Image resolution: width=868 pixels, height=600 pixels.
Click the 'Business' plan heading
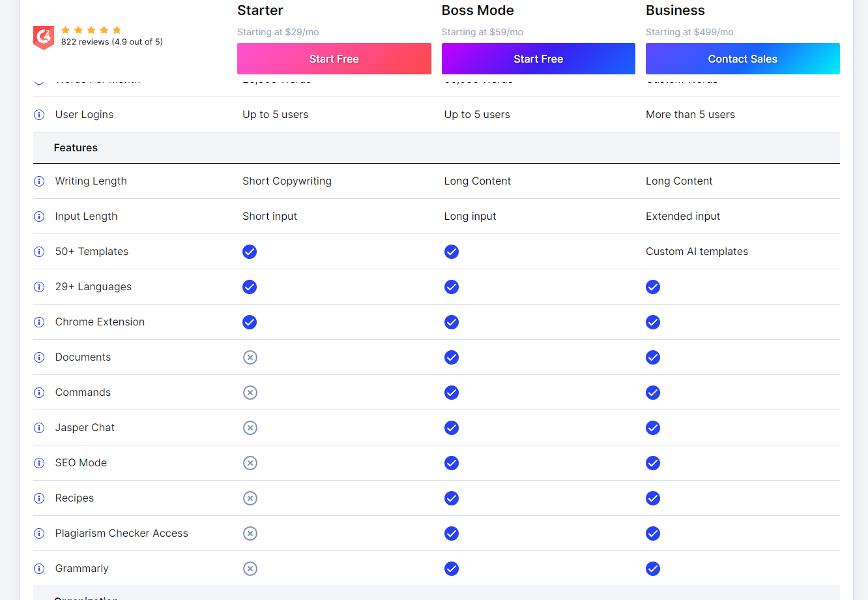point(675,10)
